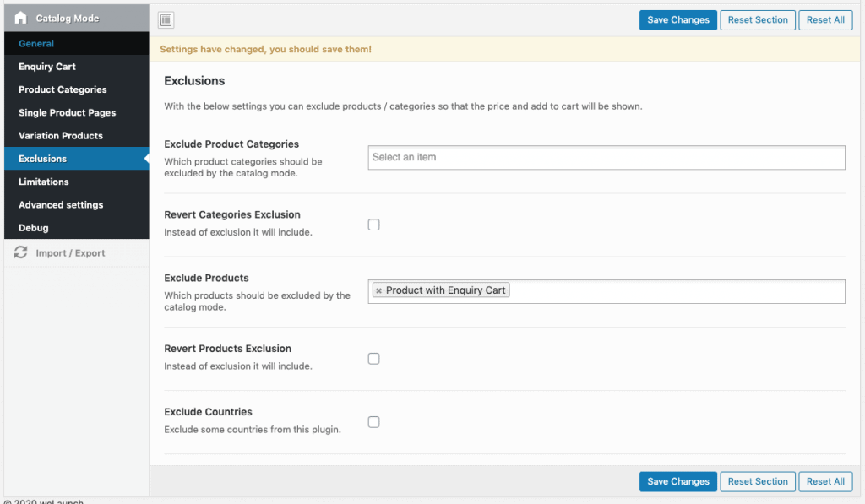The height and width of the screenshot is (504, 865).
Task: Open the Exclude Product Categories select field
Action: (x=607, y=158)
